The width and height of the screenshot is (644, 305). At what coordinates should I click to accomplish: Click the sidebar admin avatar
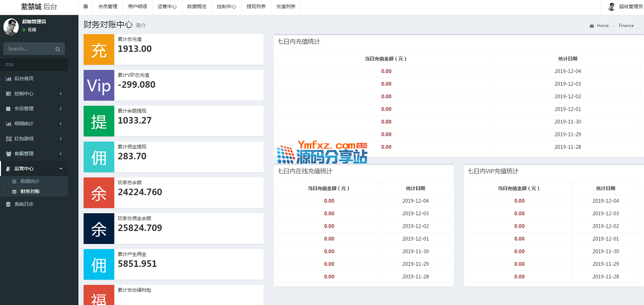coord(11,27)
